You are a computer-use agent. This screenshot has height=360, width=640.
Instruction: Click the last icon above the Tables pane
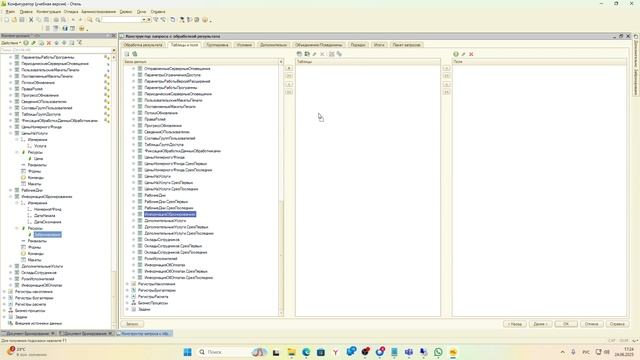pos(339,54)
